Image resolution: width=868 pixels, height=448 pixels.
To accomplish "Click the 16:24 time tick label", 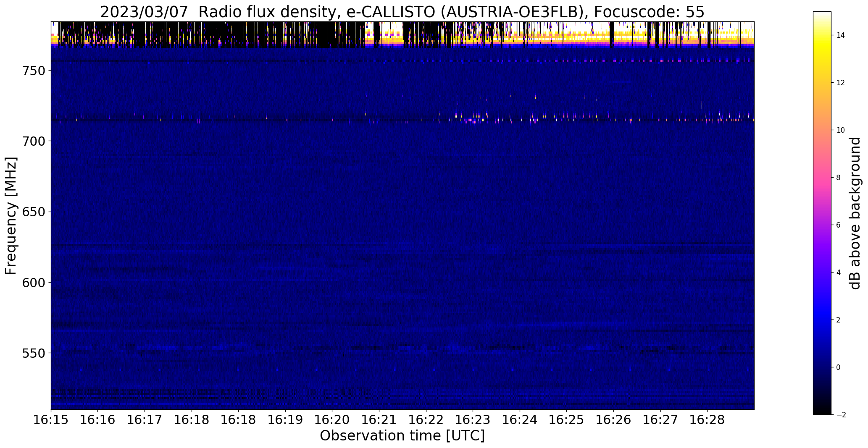I will coord(520,419).
